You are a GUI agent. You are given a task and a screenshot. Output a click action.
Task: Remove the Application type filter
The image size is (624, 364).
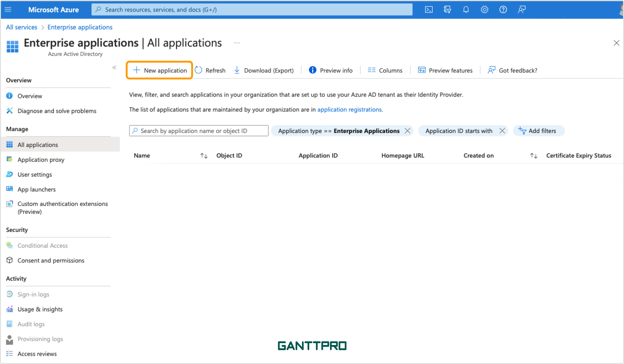[x=407, y=131]
